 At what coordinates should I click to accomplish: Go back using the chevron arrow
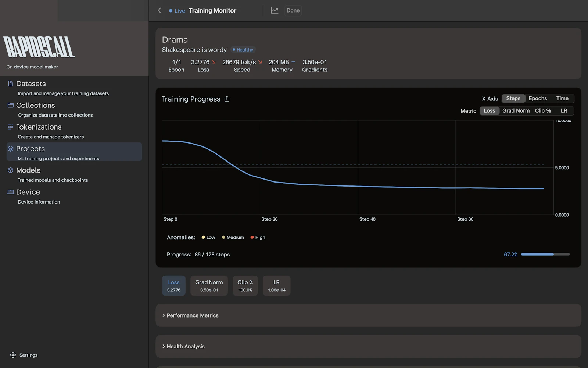click(159, 10)
